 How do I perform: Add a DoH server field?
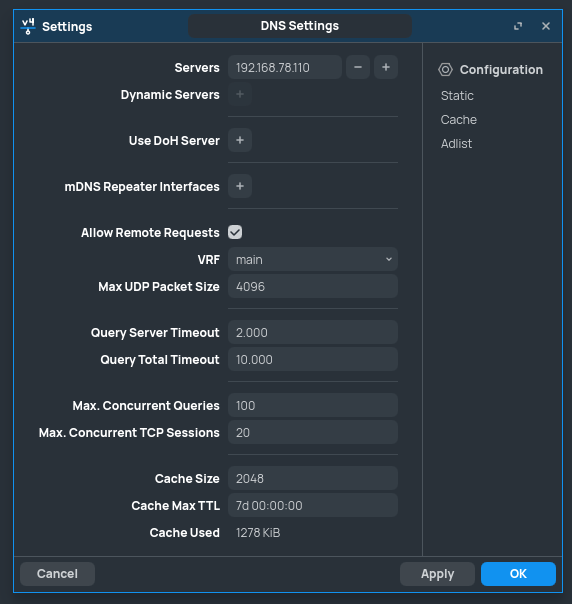click(x=240, y=140)
